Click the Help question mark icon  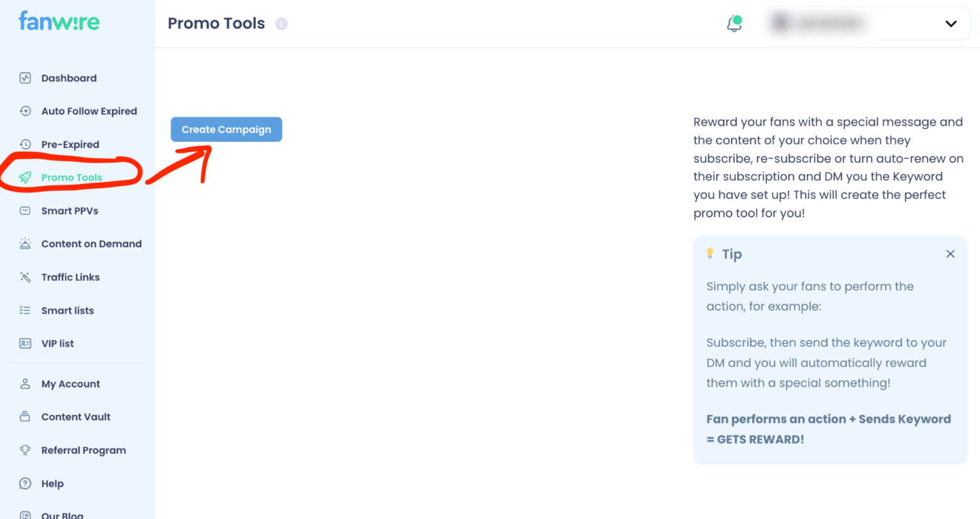[25, 483]
